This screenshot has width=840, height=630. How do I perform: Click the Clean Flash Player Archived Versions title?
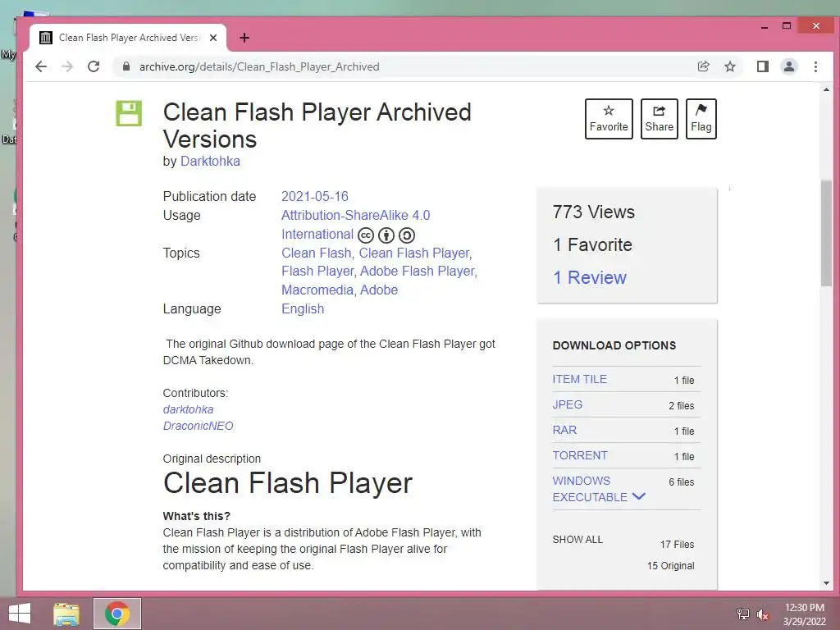tap(317, 126)
